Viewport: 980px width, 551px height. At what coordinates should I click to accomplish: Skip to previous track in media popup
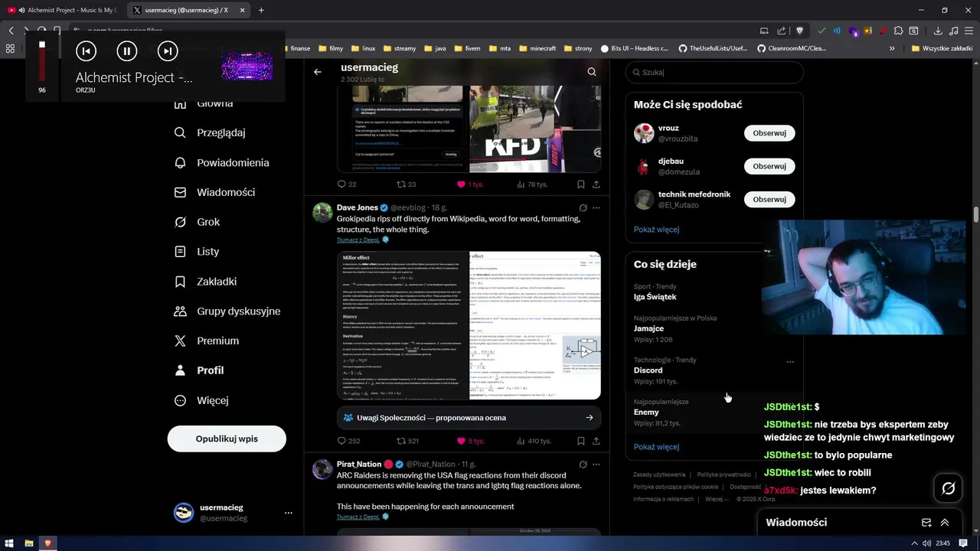point(87,51)
